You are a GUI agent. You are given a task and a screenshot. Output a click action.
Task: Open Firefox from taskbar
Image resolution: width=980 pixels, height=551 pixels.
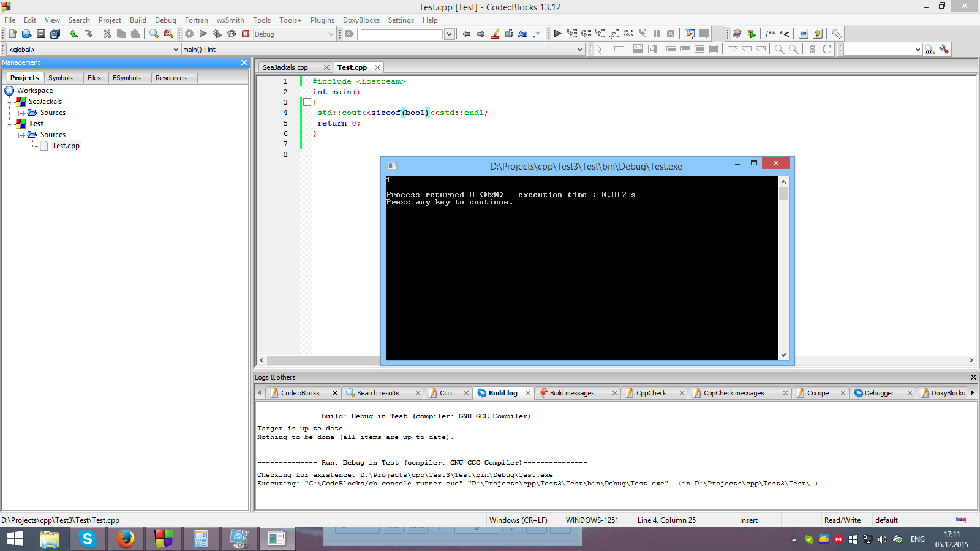click(x=126, y=539)
